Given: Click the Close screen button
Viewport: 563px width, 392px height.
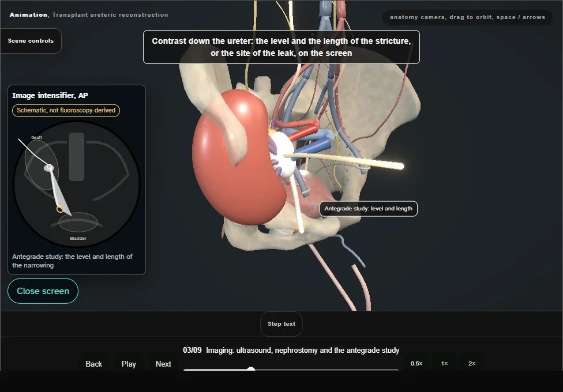Looking at the screenshot, I should click(43, 291).
